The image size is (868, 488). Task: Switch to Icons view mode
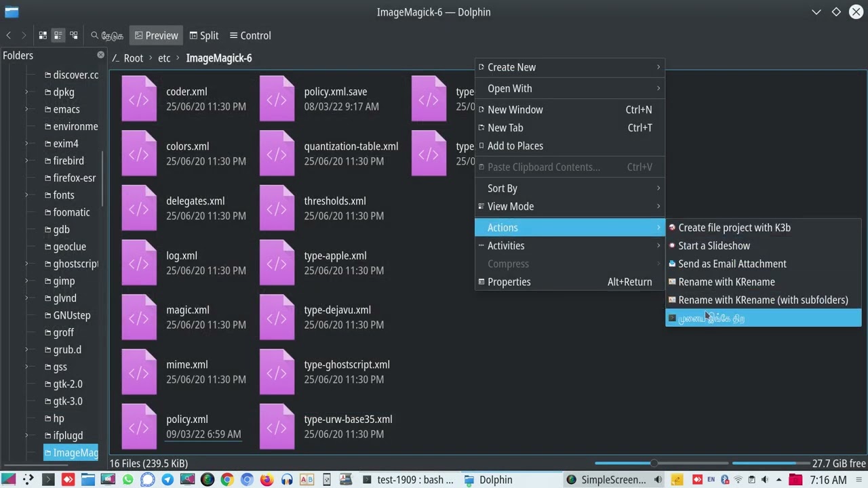pyautogui.click(x=43, y=35)
